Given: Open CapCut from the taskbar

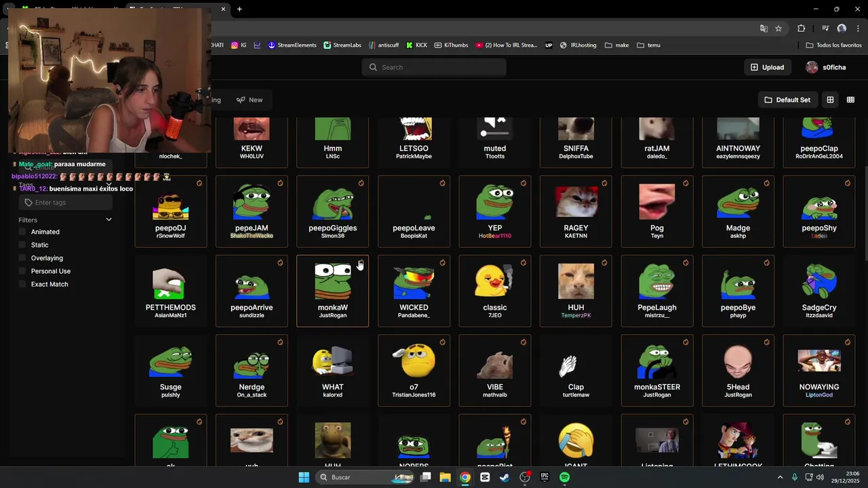Looking at the screenshot, I should click(485, 477).
